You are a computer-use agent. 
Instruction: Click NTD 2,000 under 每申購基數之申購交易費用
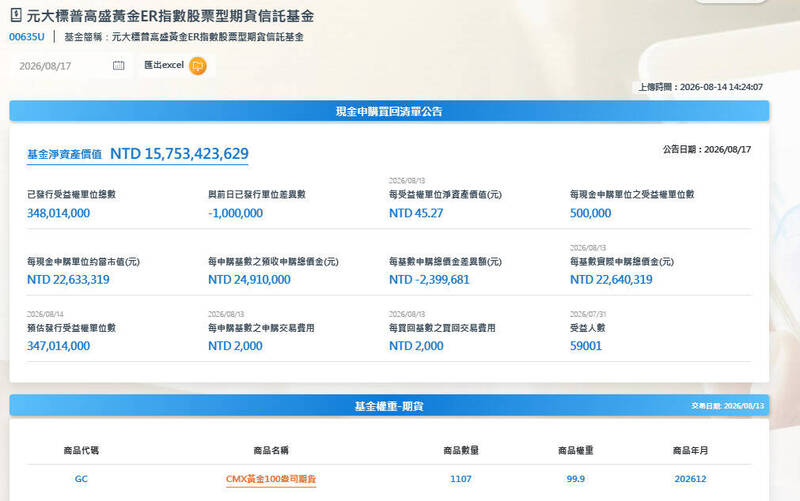pos(235,346)
